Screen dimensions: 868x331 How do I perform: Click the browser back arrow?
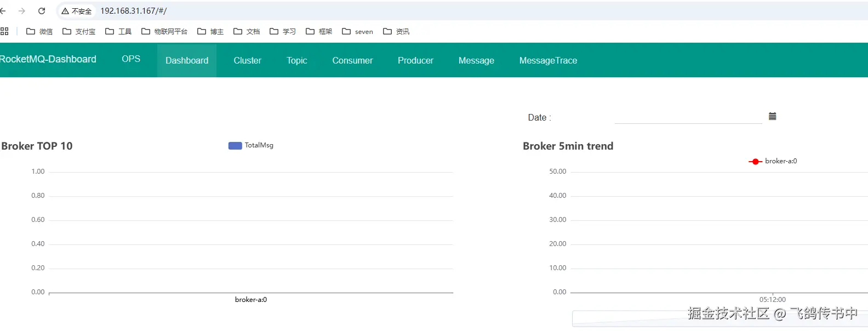(x=3, y=11)
